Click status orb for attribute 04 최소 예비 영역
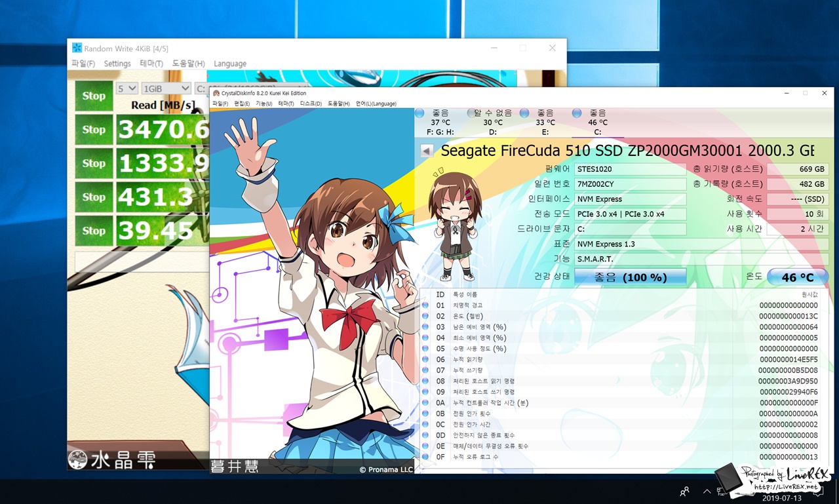839x504 pixels. click(x=425, y=338)
